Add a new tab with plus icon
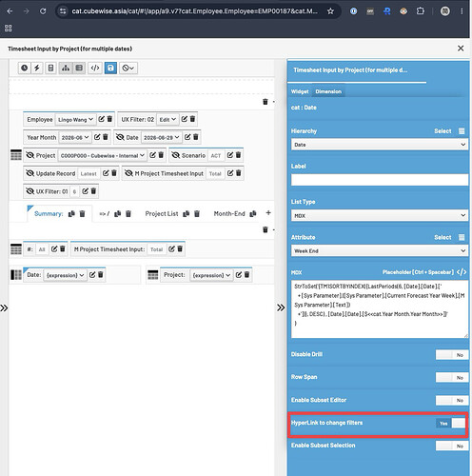The width and height of the screenshot is (472, 476). click(268, 213)
